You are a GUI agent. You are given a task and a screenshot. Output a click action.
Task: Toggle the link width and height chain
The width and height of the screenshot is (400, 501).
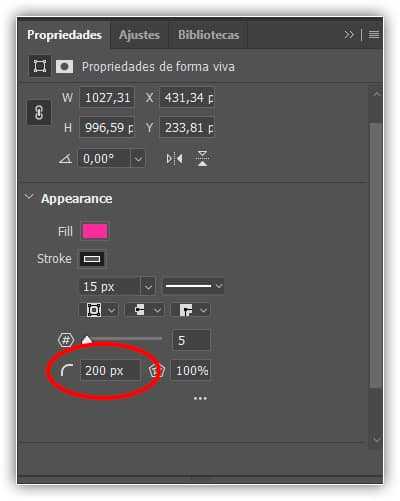tap(39, 113)
